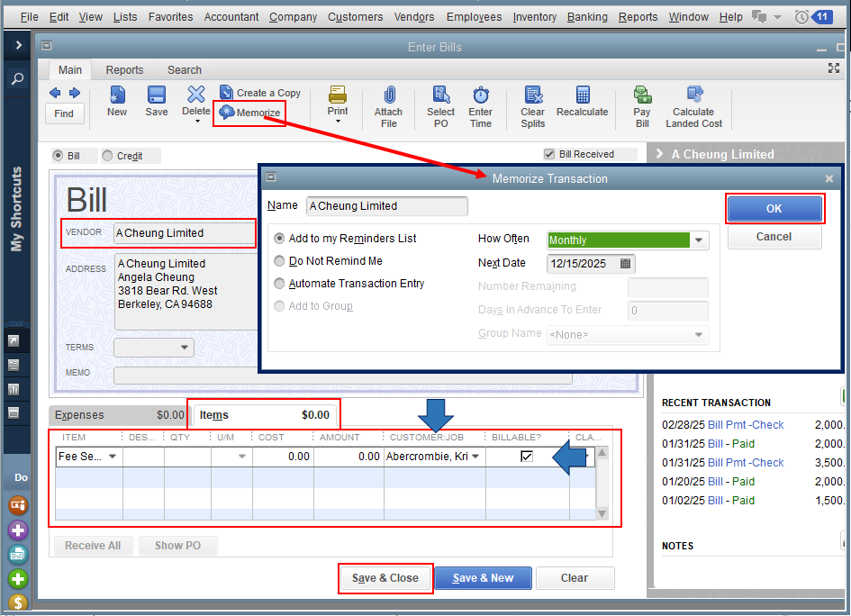Click the Delete X icon

[196, 95]
